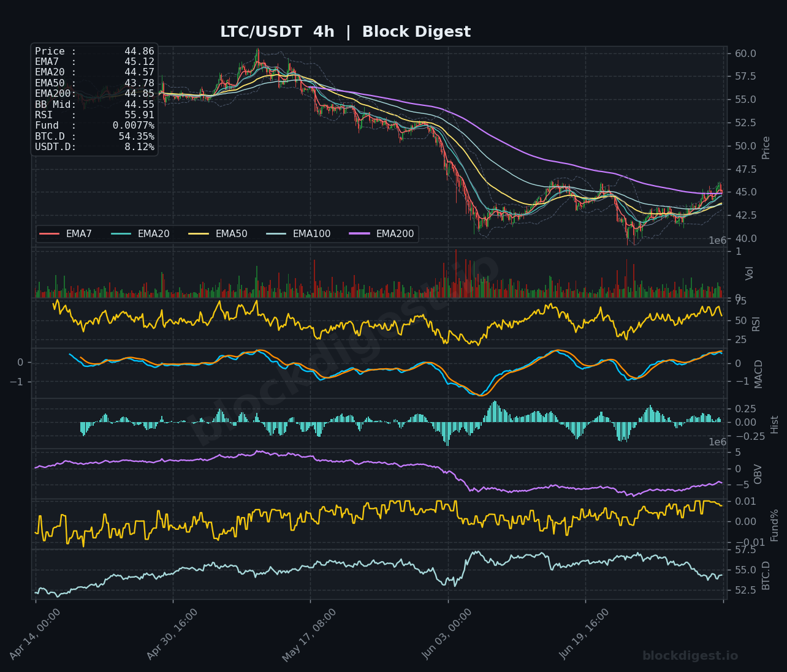Select the EMA200 legend entry
The image size is (787, 672).
[382, 233]
